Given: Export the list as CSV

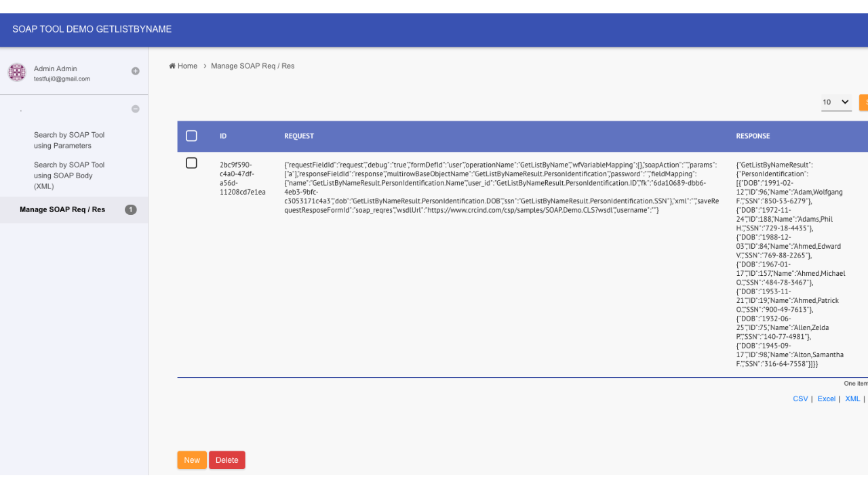Looking at the screenshot, I should pos(800,399).
